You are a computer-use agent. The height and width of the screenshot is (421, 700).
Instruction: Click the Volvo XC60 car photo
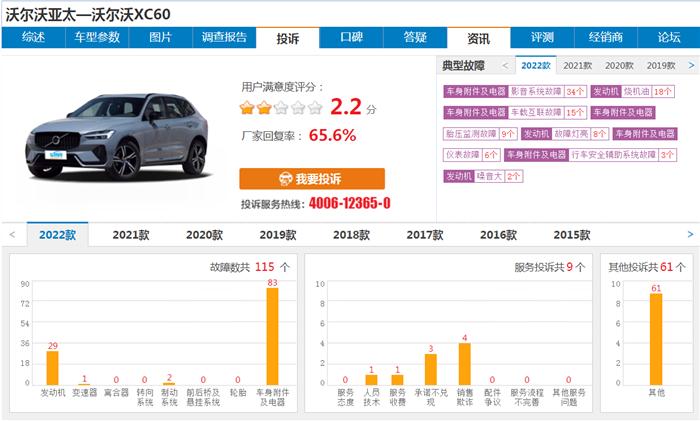tap(117, 136)
